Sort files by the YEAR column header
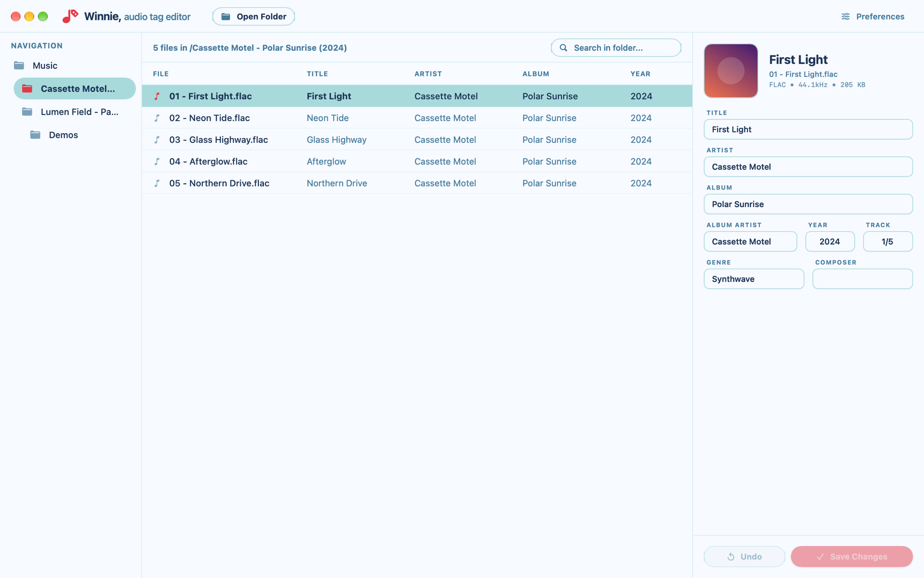 point(640,74)
